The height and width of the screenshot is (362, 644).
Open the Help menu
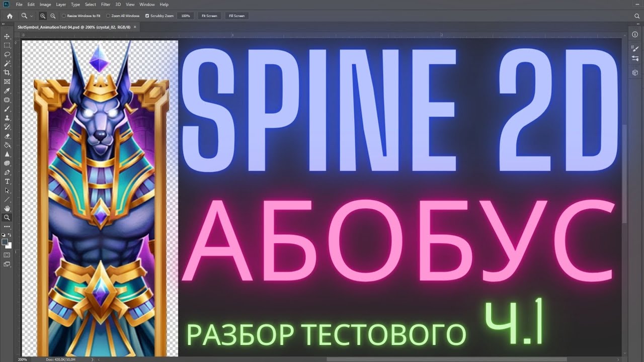164,5
